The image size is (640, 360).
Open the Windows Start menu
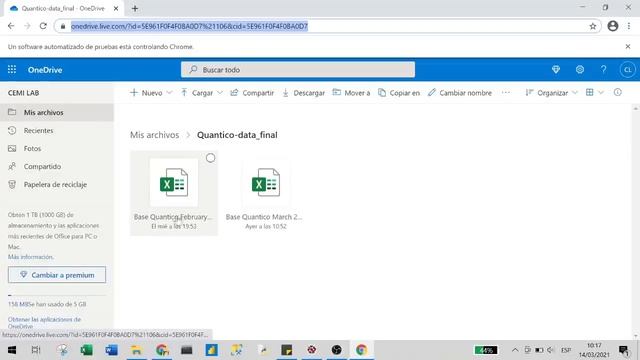pos(12,350)
